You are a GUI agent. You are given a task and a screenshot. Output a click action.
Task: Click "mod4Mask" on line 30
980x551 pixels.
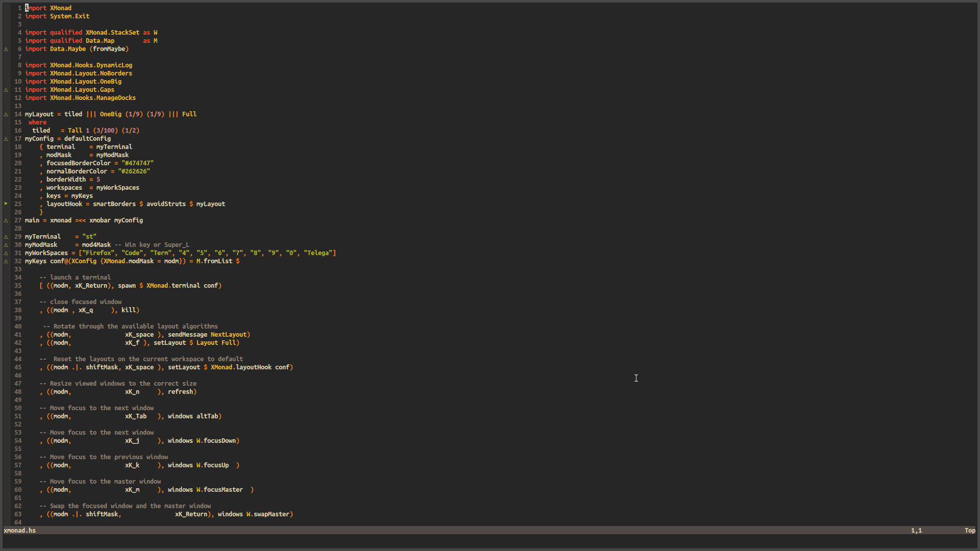pyautogui.click(x=96, y=245)
